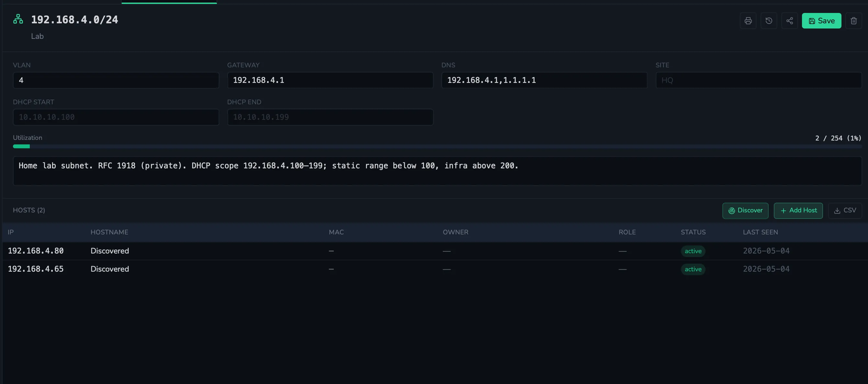Select host IP 192.168.4.65
This screenshot has width=868, height=384.
[x=36, y=269]
